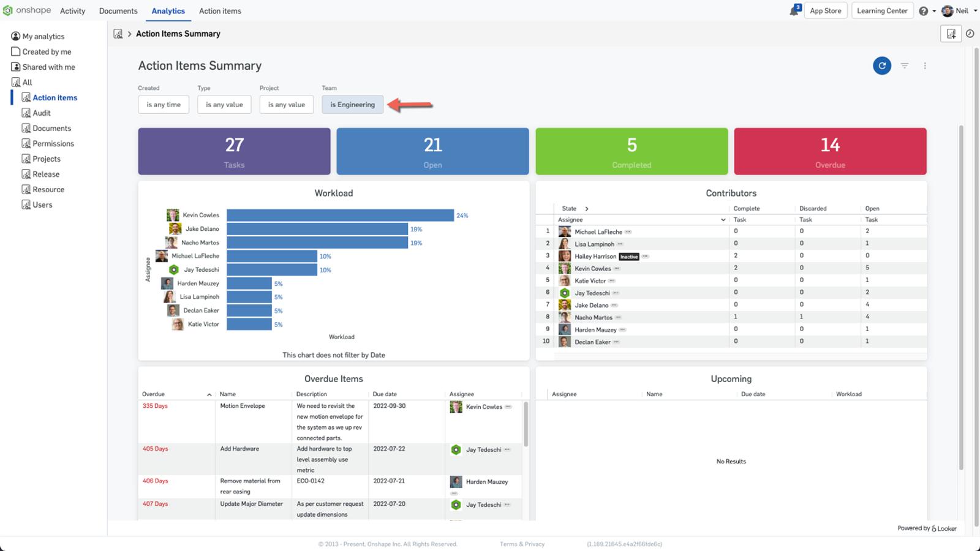Sort by the Overdue column header
The height and width of the screenshot is (551, 980).
[x=154, y=394]
